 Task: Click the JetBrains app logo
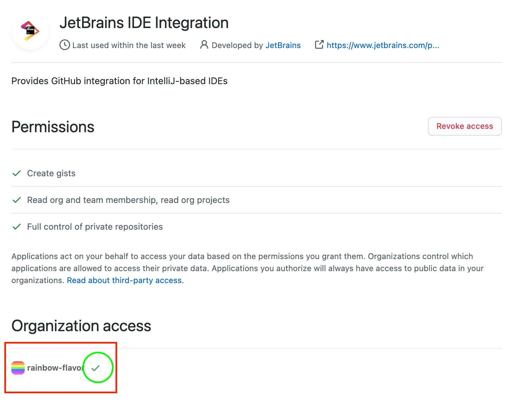tap(30, 30)
